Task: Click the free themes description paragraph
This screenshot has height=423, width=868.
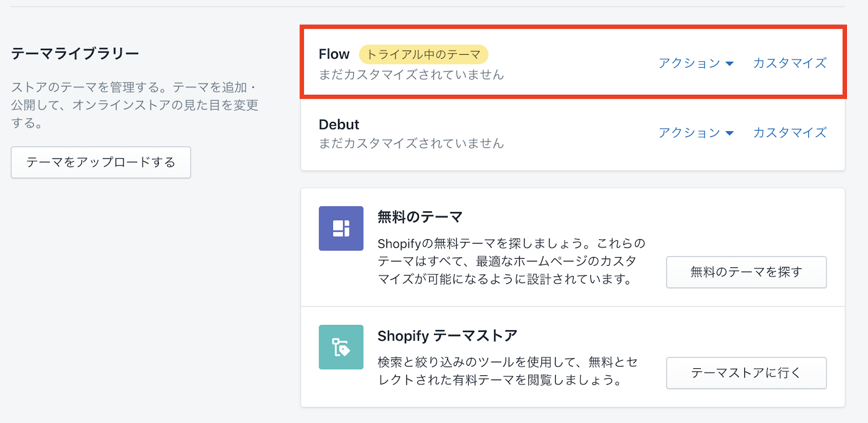Action: [x=511, y=261]
